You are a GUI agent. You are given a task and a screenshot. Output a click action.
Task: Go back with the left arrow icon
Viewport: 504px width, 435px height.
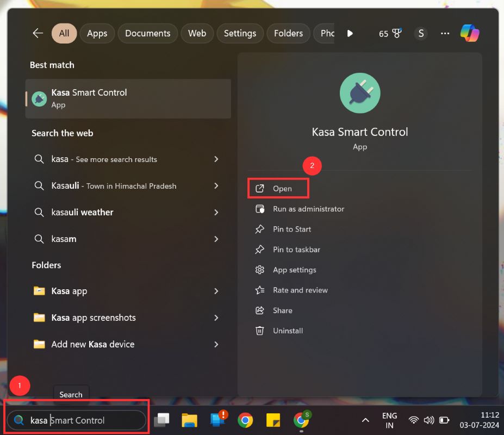point(38,33)
